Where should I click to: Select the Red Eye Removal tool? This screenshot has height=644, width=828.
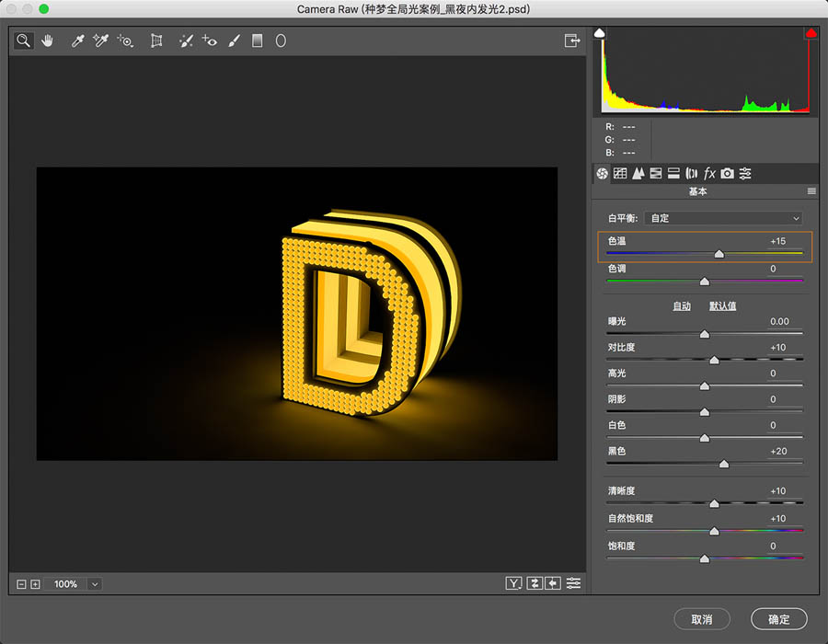pyautogui.click(x=210, y=40)
